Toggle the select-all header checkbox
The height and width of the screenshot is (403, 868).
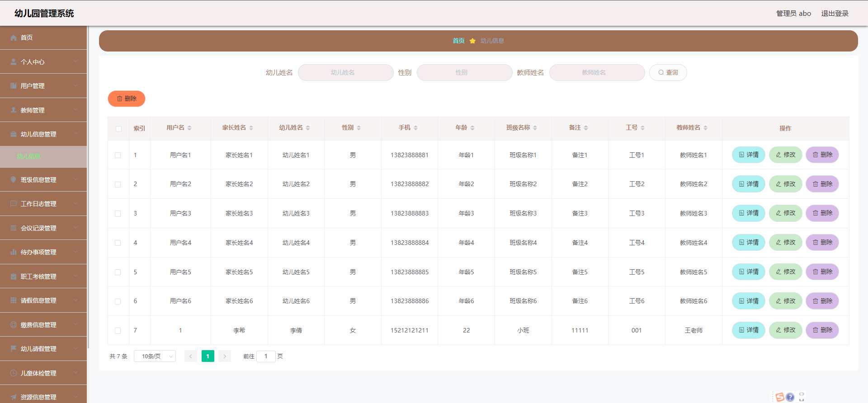(118, 129)
